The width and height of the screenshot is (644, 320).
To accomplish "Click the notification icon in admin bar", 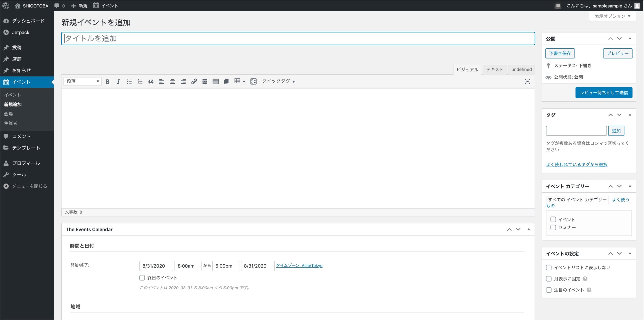I will (558, 6).
